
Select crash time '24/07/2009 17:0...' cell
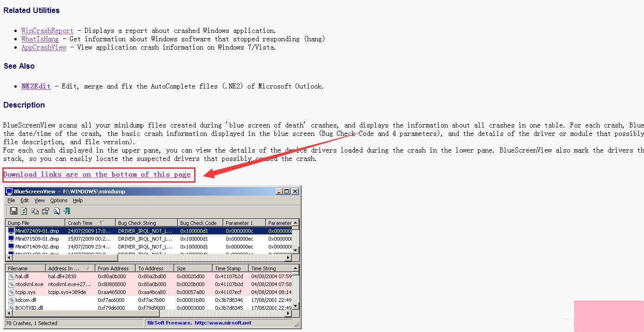click(90, 230)
